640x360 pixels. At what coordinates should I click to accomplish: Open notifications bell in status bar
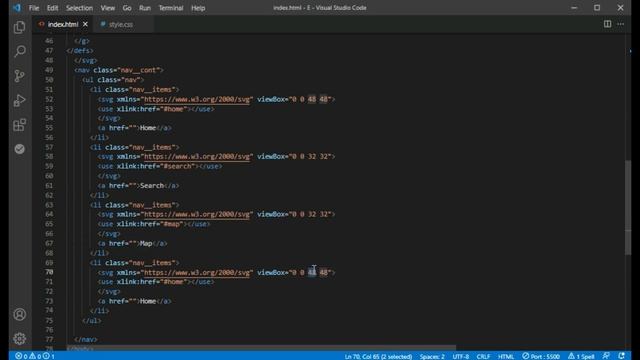(x=621, y=356)
